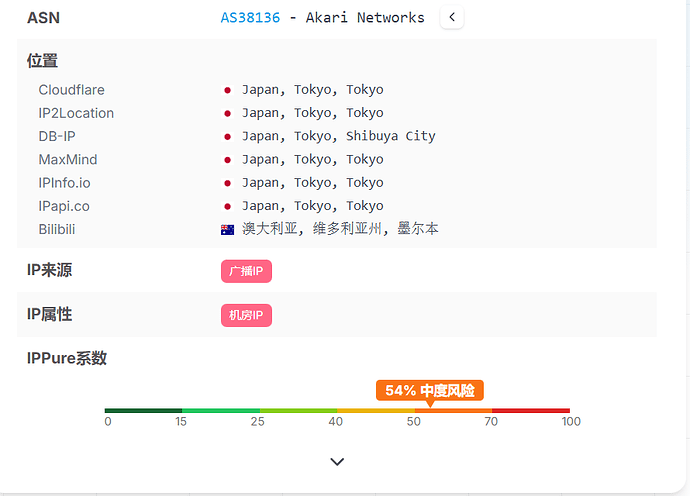Click the 广播IP source badge
The height and width of the screenshot is (496, 690).
coord(246,271)
